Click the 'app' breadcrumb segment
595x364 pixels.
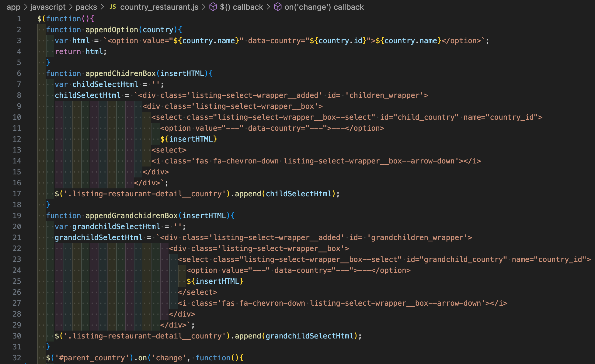click(x=13, y=7)
